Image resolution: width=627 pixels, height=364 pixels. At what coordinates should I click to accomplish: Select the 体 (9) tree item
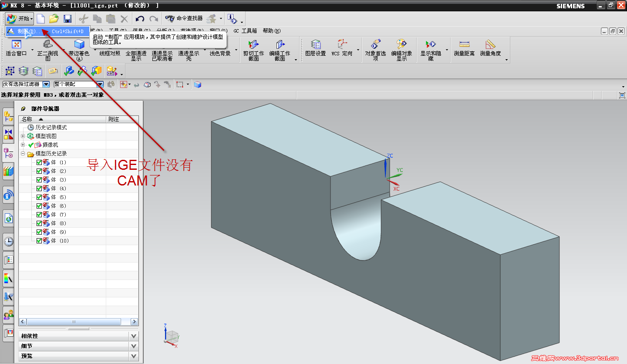pyautogui.click(x=58, y=232)
